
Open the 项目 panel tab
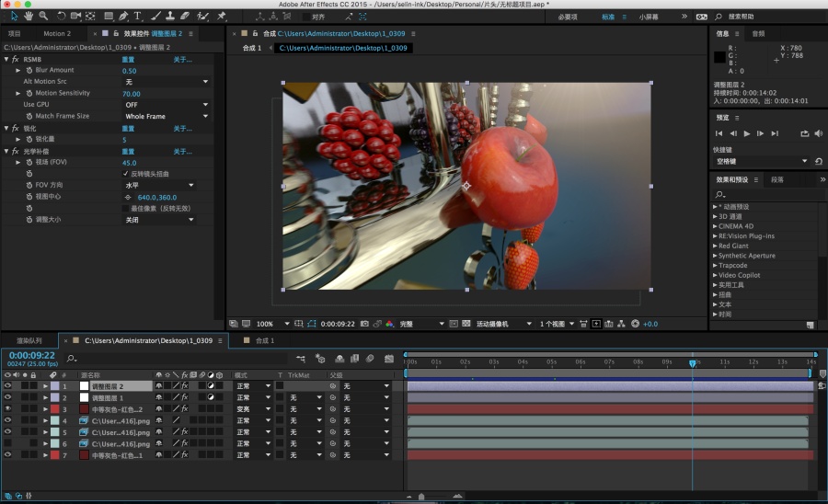coord(14,33)
